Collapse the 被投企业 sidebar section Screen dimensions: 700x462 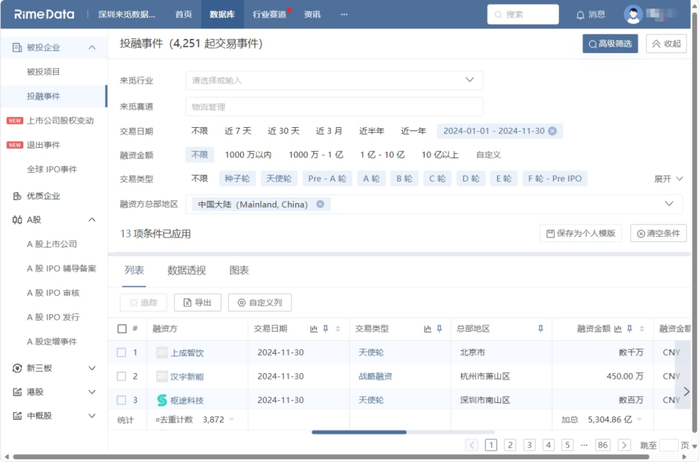pos(92,47)
